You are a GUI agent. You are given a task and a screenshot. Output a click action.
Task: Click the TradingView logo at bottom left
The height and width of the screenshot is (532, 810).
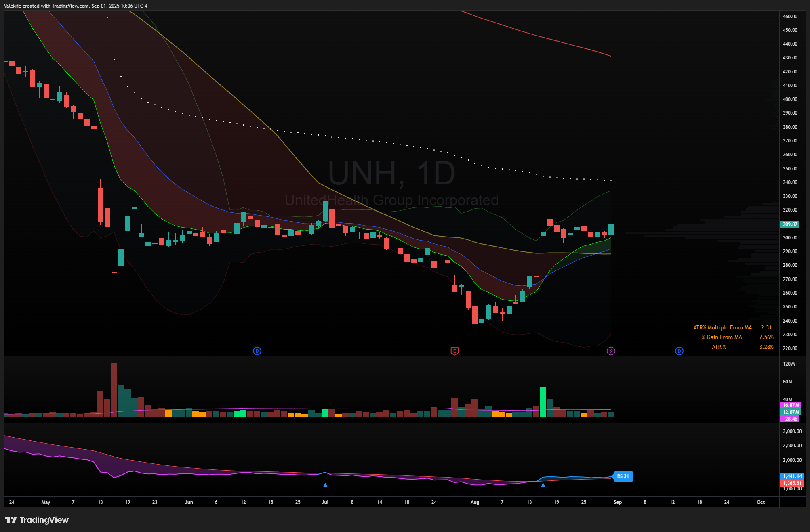[x=37, y=520]
